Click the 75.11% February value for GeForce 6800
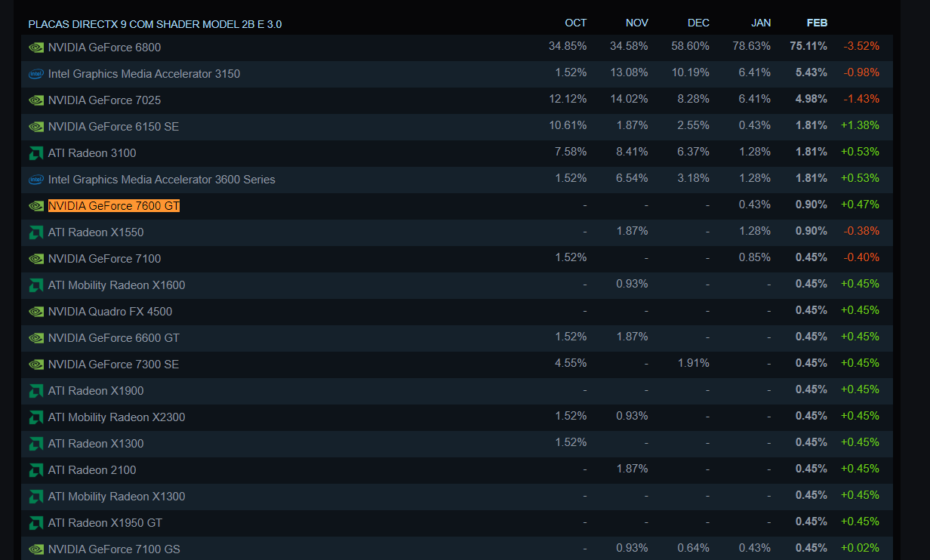930x560 pixels. (x=808, y=46)
